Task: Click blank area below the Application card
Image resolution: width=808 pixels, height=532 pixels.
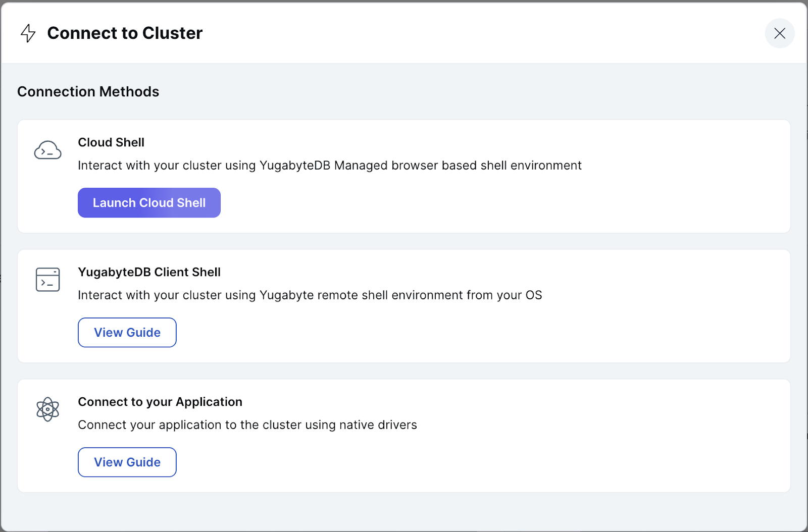Action: [404, 511]
